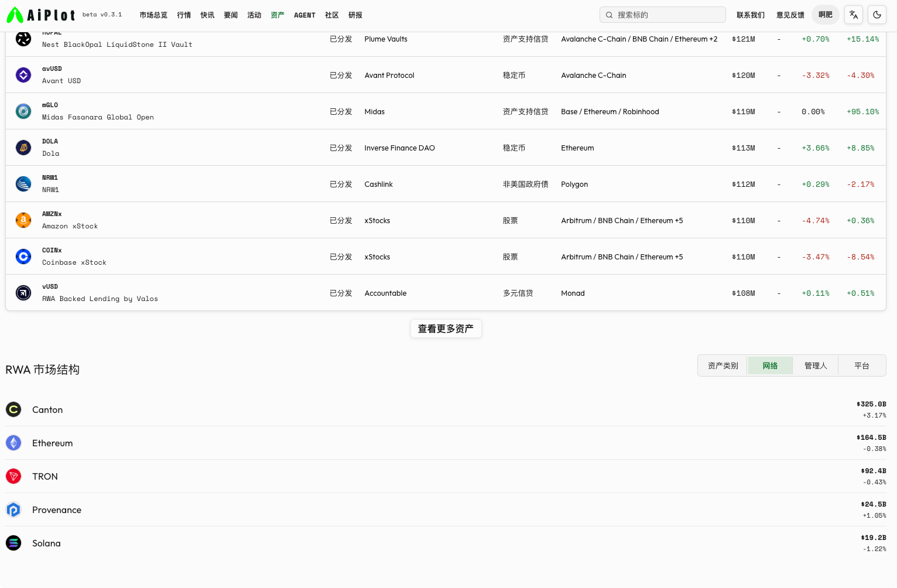Open the 资产 menu item
The image size is (897, 588).
point(278,15)
